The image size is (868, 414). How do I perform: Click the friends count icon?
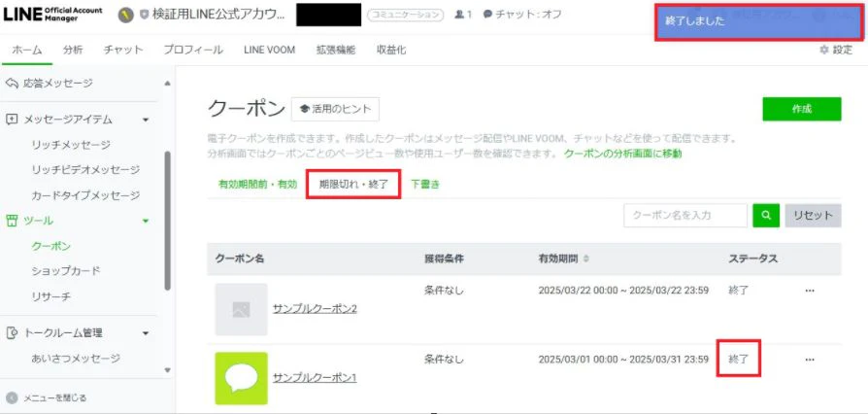click(459, 15)
